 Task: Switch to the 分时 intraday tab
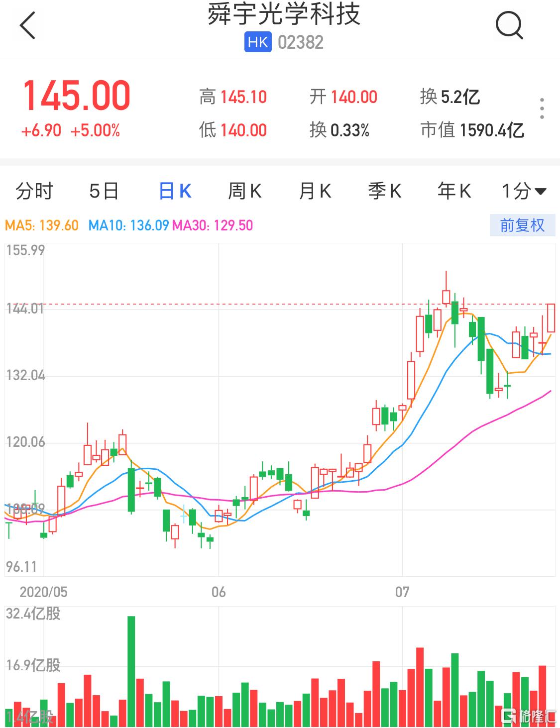coord(34,191)
